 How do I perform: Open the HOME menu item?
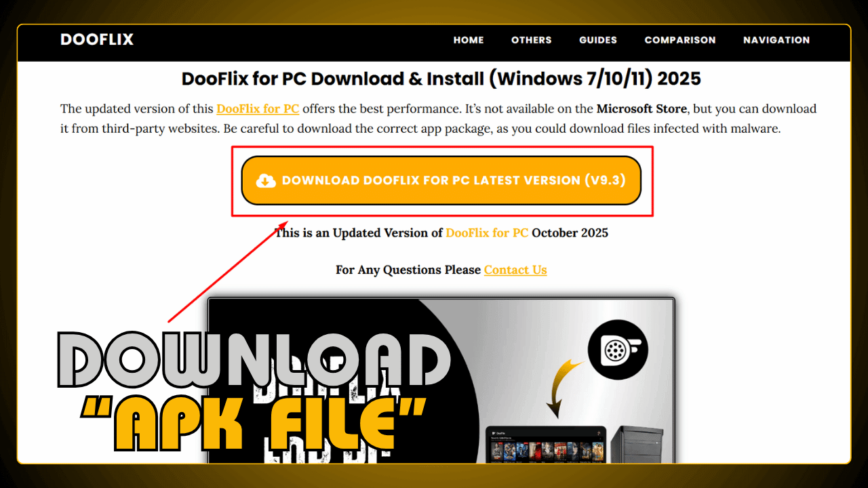coord(469,40)
